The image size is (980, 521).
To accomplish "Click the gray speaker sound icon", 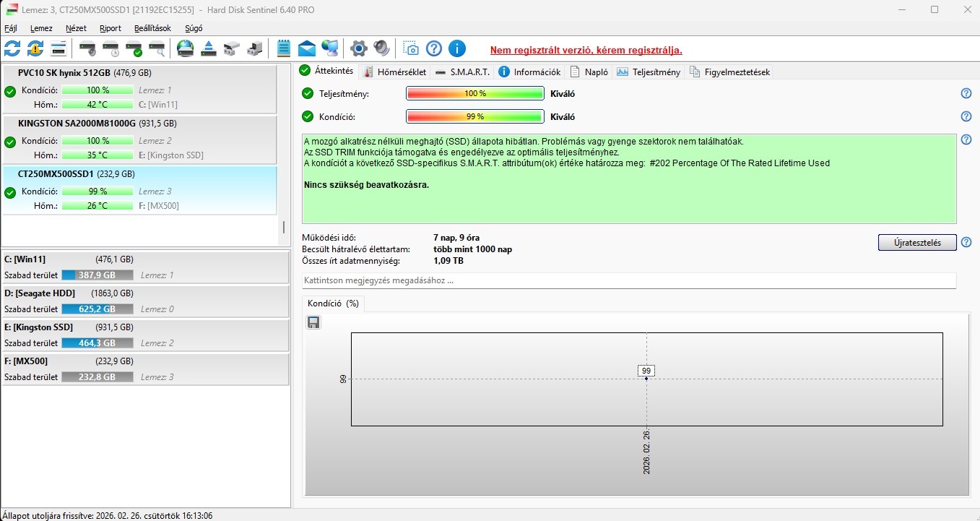I will tap(382, 49).
